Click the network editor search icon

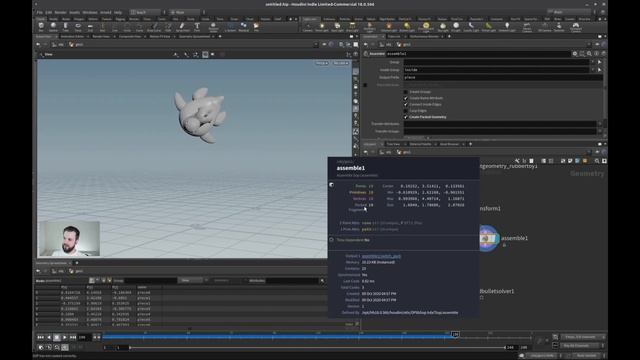point(597,161)
